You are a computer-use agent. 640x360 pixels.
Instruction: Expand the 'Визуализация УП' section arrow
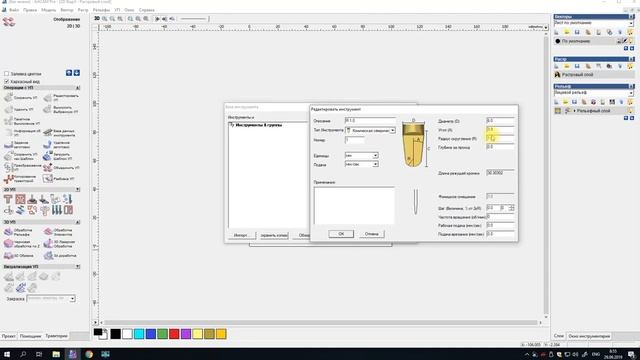click(x=78, y=267)
